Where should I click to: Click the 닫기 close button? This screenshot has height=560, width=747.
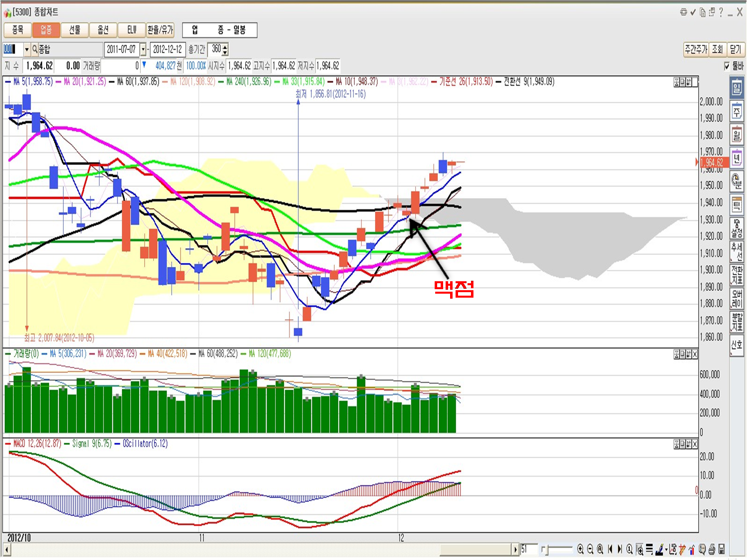[735, 49]
